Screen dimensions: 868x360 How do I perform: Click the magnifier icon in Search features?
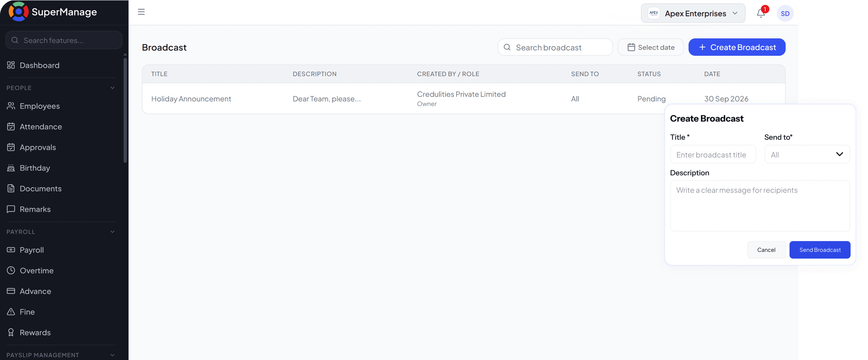pyautogui.click(x=15, y=40)
